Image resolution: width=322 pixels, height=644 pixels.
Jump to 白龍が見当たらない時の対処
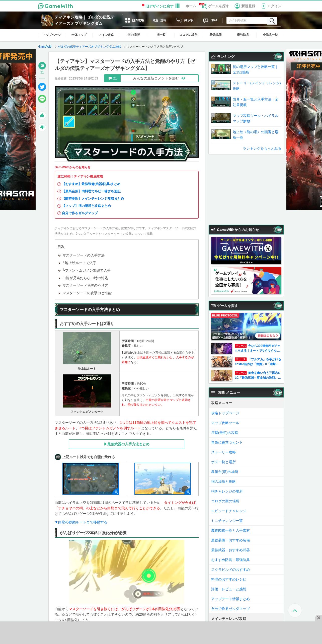(x=85, y=278)
